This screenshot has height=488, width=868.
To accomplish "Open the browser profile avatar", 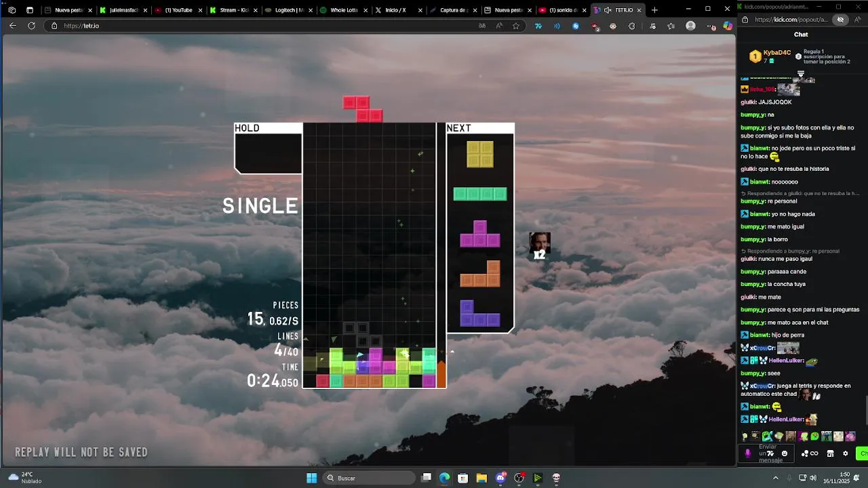I will click(x=690, y=26).
